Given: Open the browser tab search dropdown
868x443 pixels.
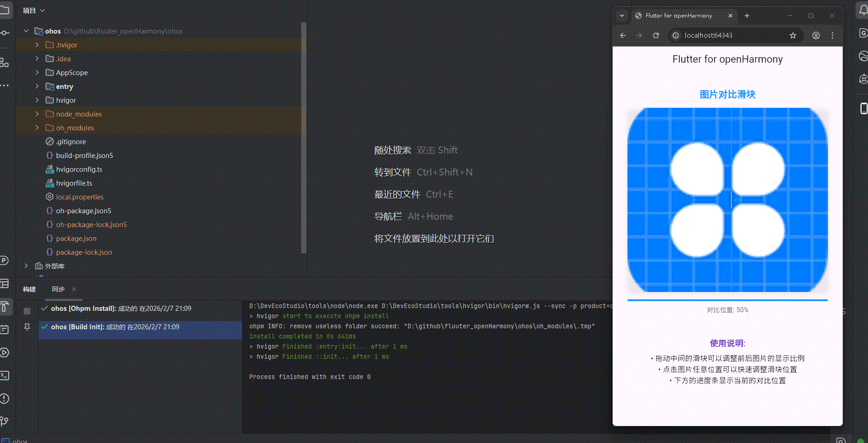Looking at the screenshot, I should pos(622,16).
